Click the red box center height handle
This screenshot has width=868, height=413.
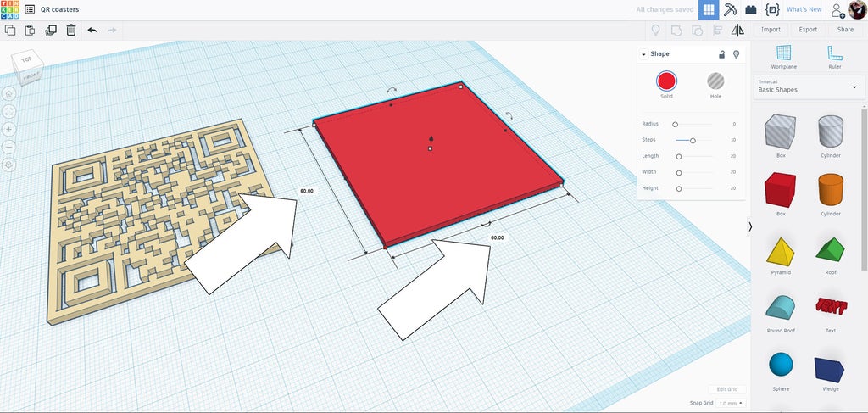pyautogui.click(x=430, y=148)
